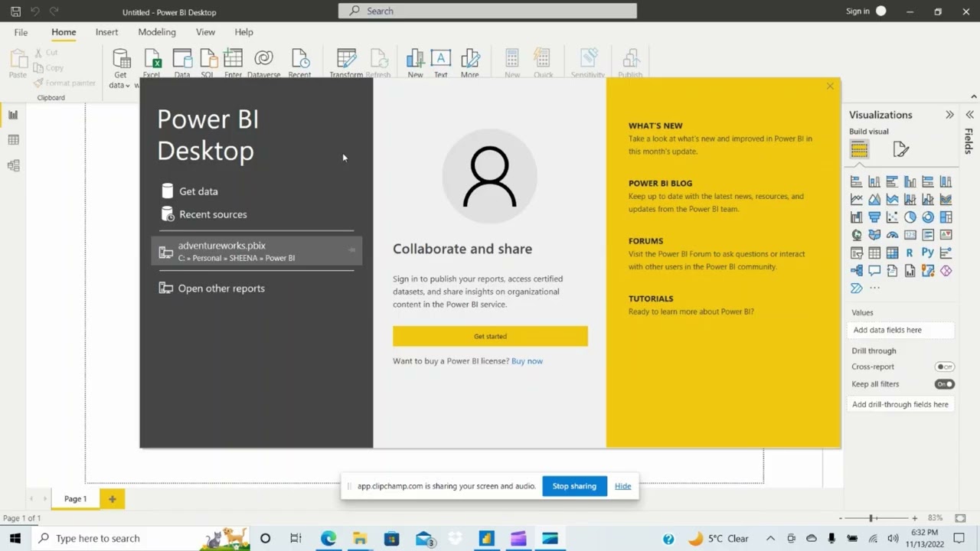Choose the Line chart visual
This screenshot has width=980, height=551.
[x=856, y=200]
